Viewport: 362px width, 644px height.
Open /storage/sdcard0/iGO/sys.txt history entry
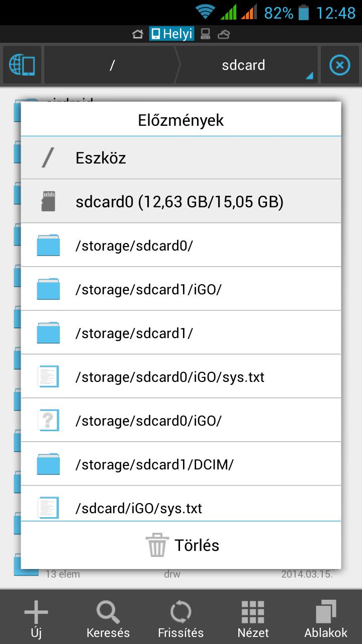(181, 377)
